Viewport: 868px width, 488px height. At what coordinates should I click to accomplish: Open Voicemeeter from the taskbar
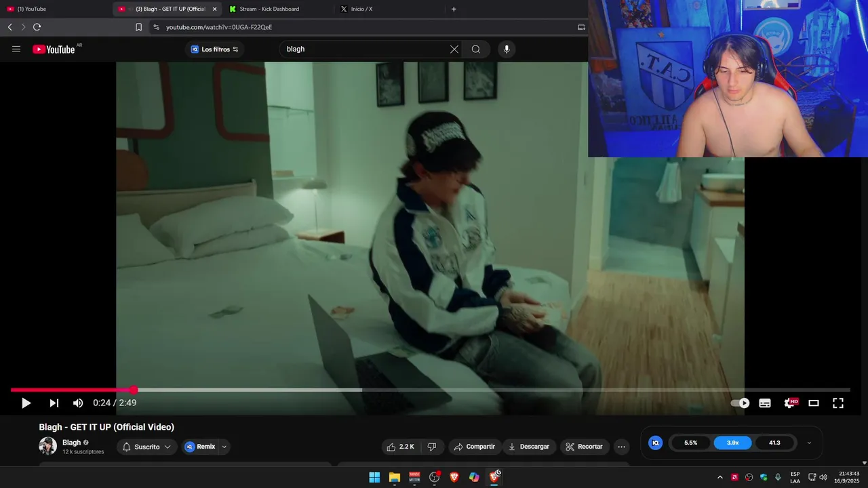point(414,477)
